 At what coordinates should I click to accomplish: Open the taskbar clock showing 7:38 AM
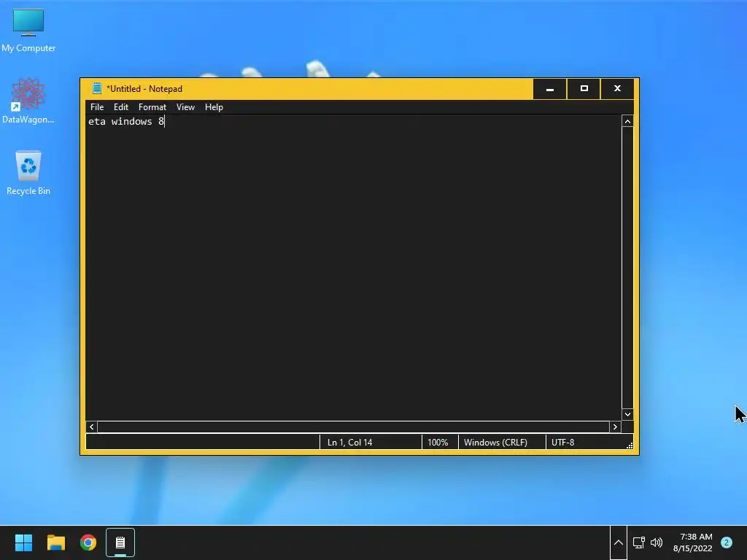tap(693, 542)
